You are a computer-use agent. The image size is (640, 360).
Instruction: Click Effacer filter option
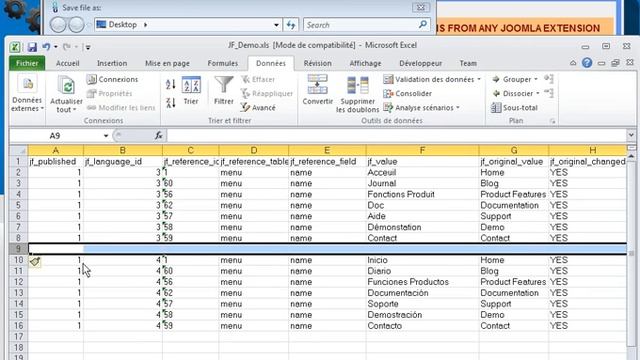click(x=258, y=79)
